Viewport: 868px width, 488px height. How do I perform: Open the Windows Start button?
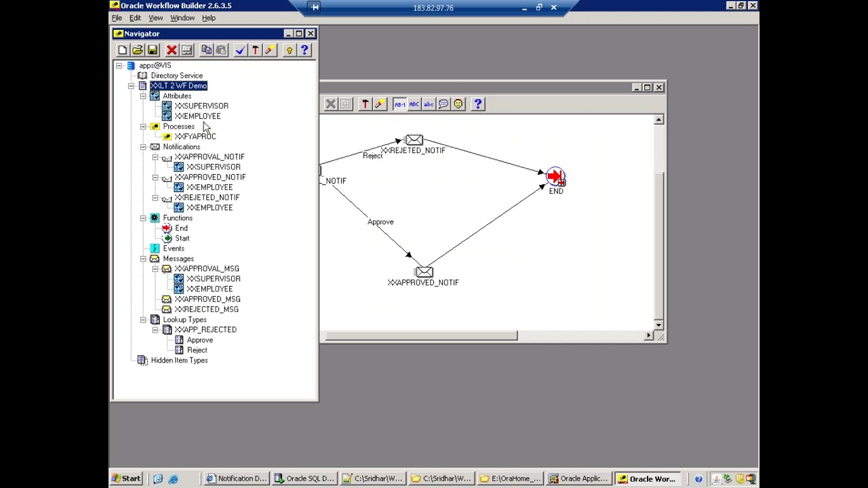pyautogui.click(x=126, y=479)
